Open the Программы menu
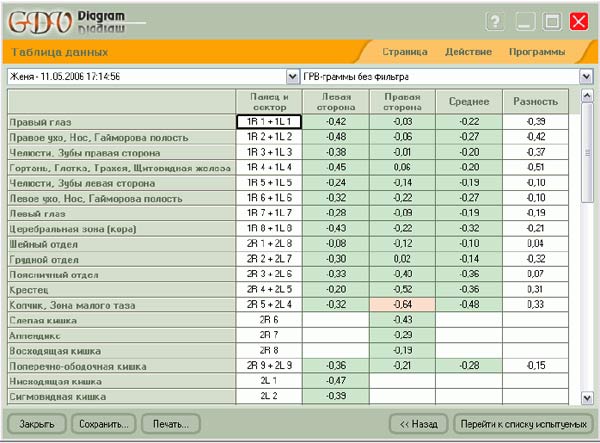600x443 pixels. (536, 51)
